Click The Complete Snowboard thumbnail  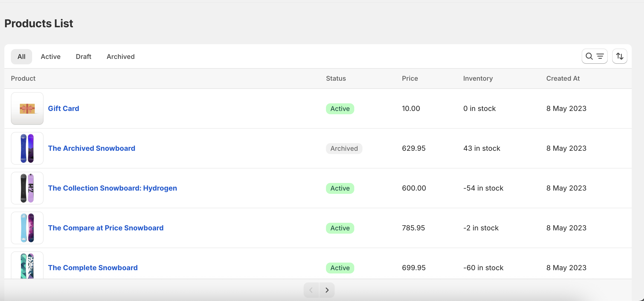(27, 266)
